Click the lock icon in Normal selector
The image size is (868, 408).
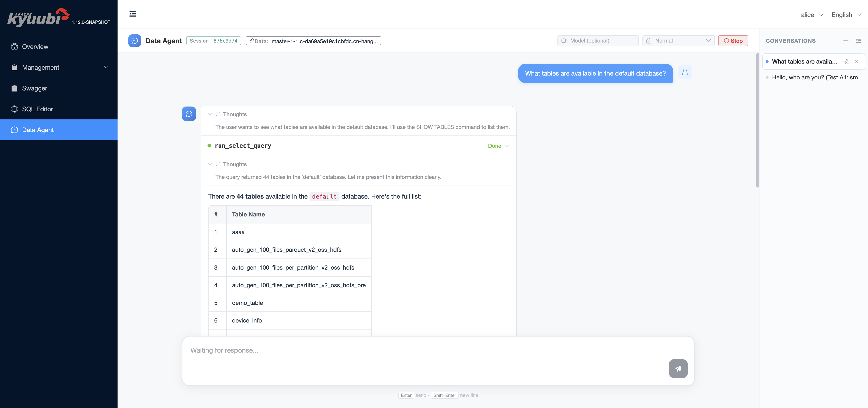[x=648, y=41]
